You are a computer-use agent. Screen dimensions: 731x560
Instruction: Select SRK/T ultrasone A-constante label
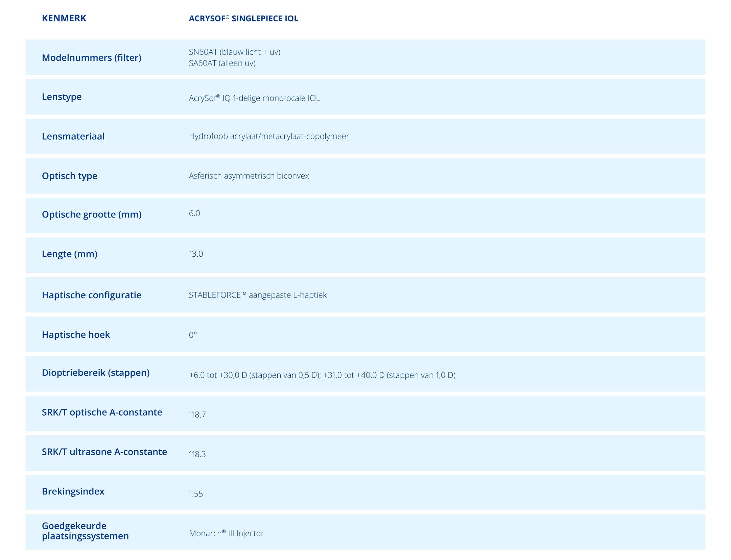[x=104, y=452]
